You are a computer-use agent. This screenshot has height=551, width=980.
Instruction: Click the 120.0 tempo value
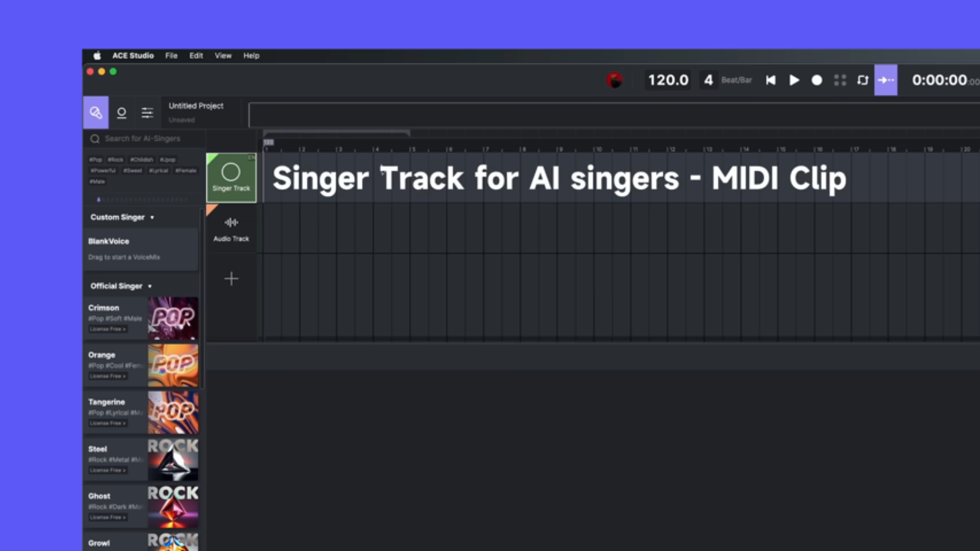[x=668, y=80]
